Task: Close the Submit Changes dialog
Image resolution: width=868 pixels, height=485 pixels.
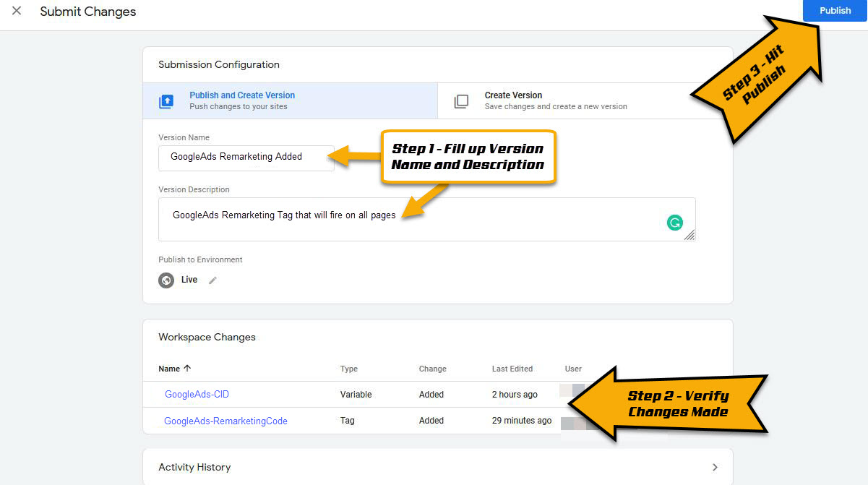Action: pyautogui.click(x=17, y=12)
